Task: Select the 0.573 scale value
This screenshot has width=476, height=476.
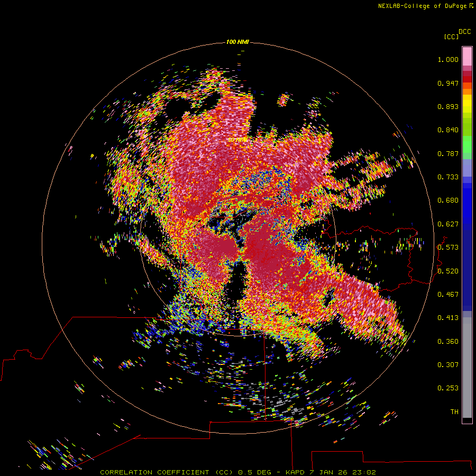Action: pyautogui.click(x=448, y=248)
